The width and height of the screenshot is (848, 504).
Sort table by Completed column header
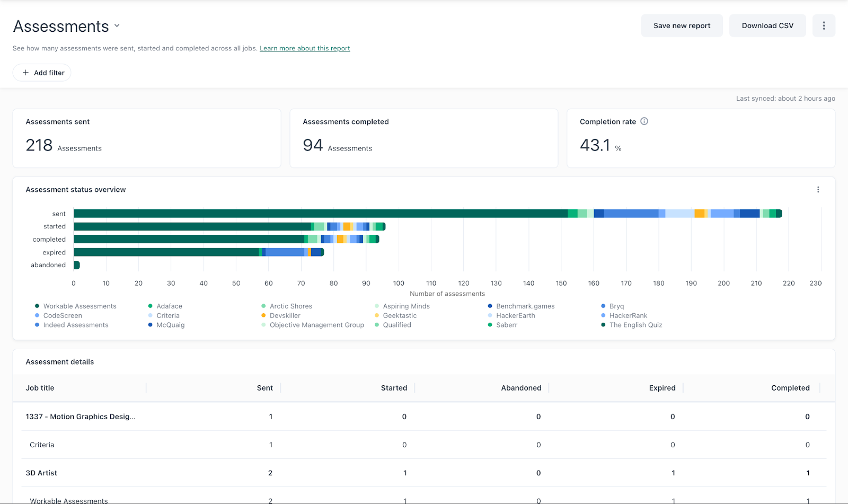pos(790,388)
